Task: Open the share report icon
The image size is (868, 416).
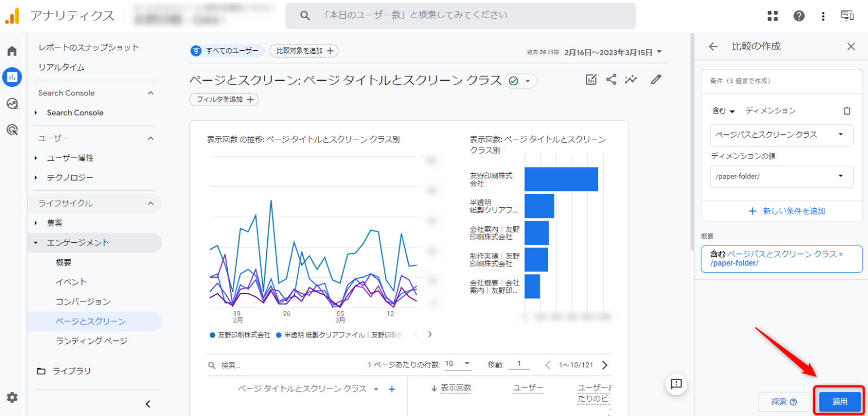Action: tap(611, 80)
